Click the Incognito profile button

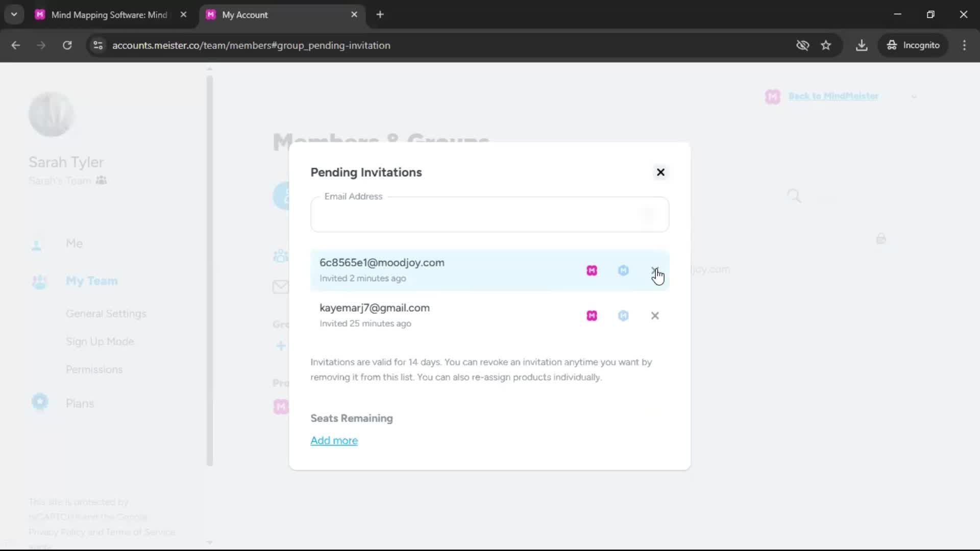click(x=913, y=45)
